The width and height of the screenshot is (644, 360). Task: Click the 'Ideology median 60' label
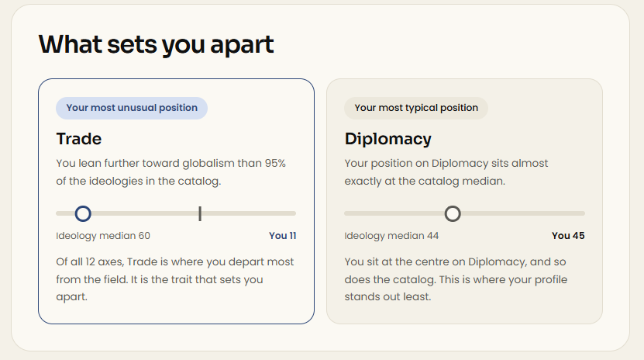pos(103,236)
